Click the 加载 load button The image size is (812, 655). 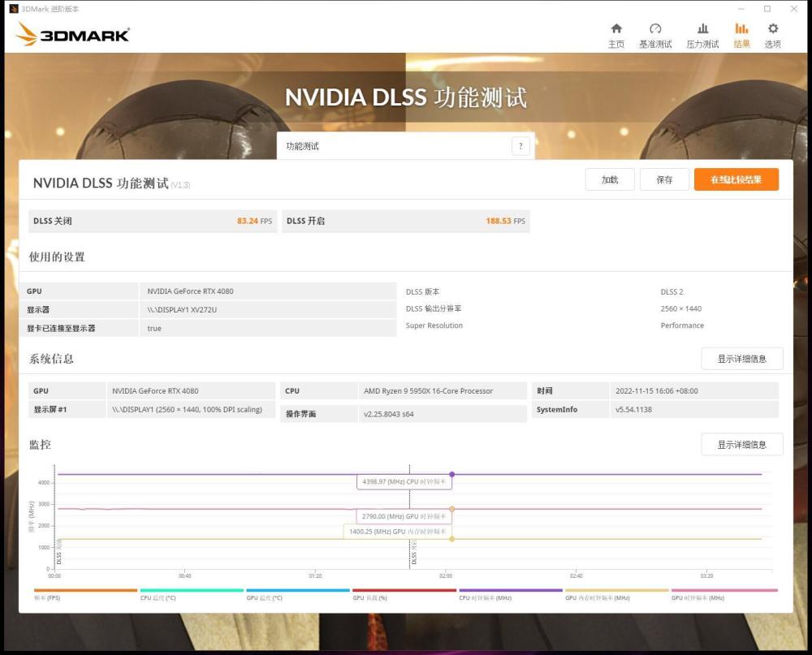coord(609,179)
